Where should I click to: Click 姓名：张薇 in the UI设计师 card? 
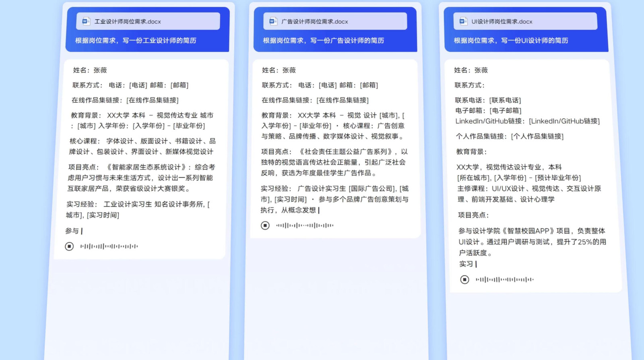coord(471,70)
